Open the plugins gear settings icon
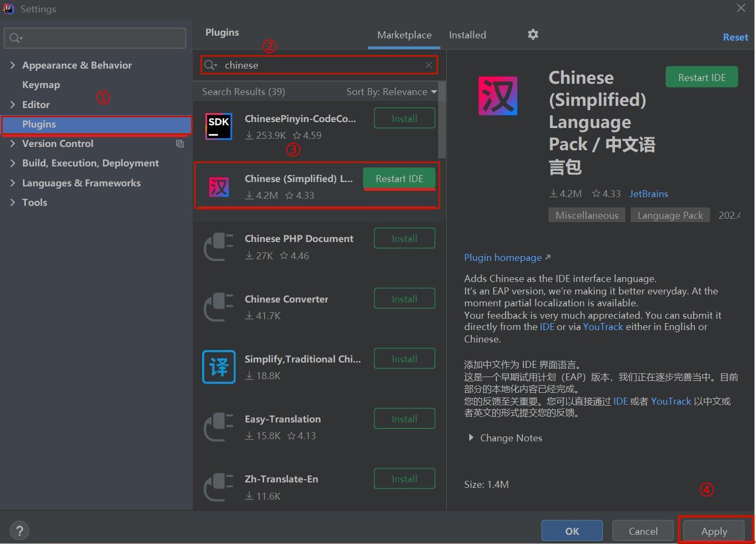The width and height of the screenshot is (756, 544). pyautogui.click(x=533, y=35)
